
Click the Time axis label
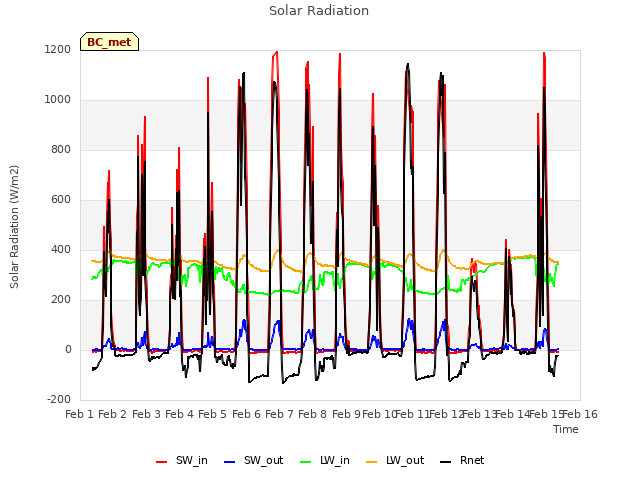pos(566,429)
